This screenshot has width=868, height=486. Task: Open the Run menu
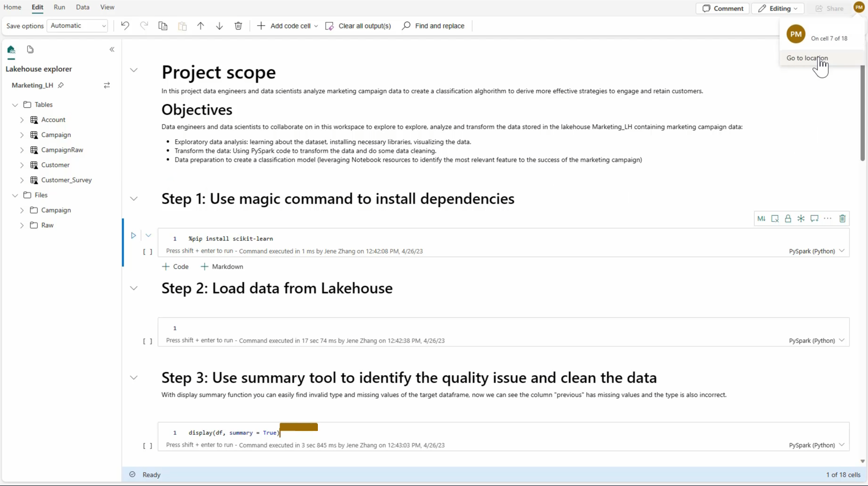click(60, 7)
